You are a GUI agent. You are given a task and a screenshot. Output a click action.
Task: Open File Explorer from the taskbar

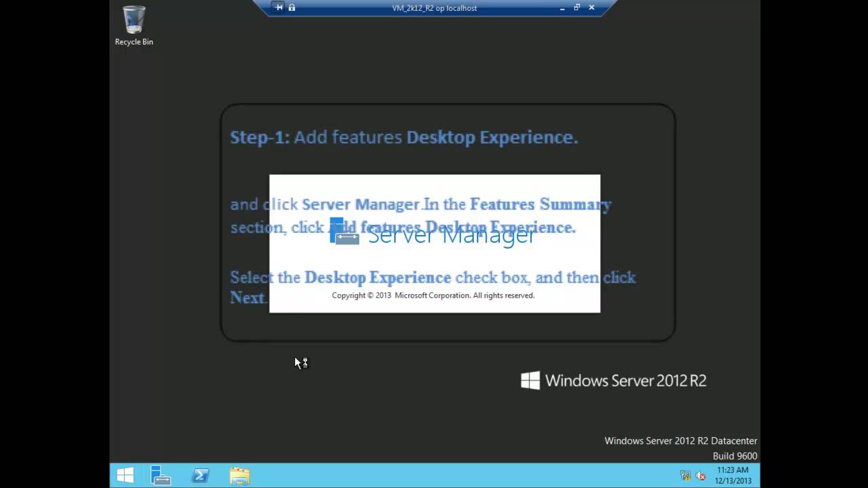click(x=239, y=475)
